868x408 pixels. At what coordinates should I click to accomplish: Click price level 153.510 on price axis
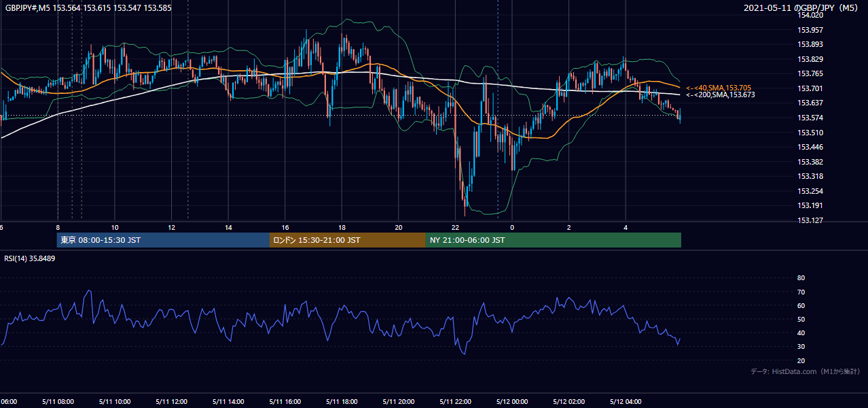pyautogui.click(x=810, y=133)
